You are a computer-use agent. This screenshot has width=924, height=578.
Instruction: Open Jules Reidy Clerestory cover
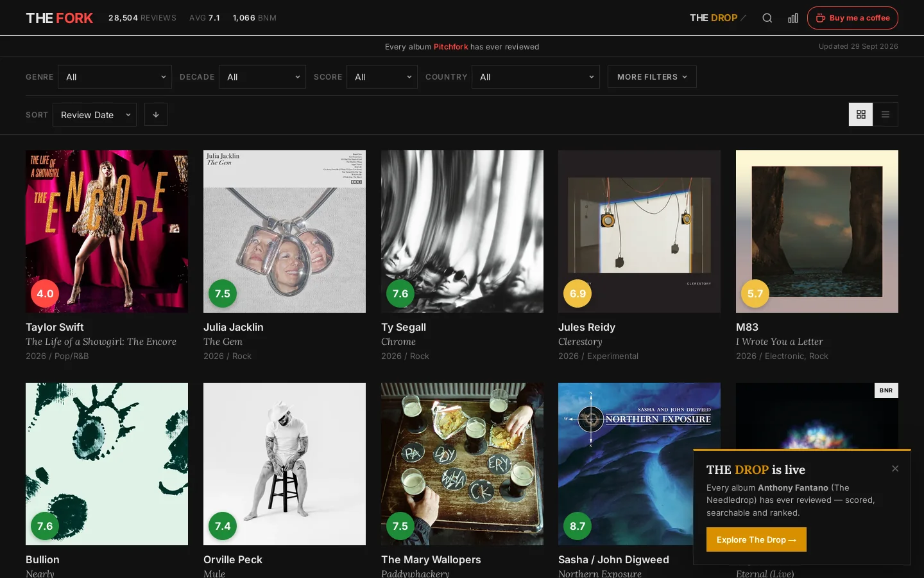640,232
